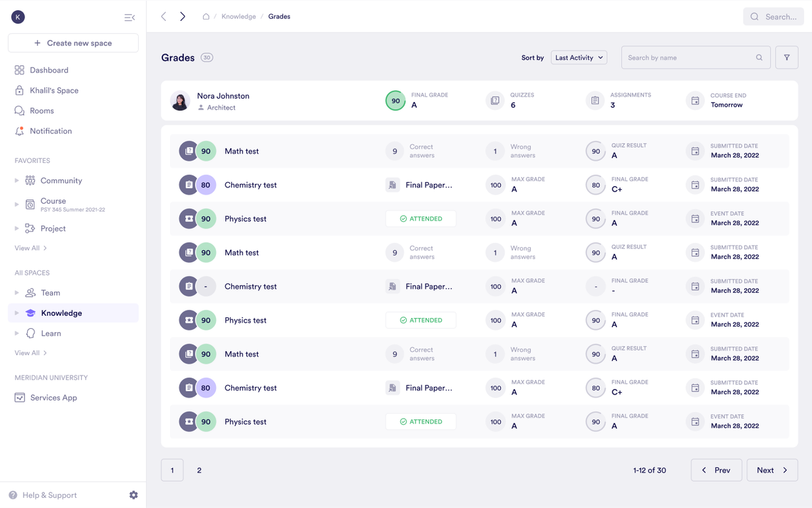Click the Grades breadcrumb text
Image resolution: width=812 pixels, height=508 pixels.
[x=279, y=16]
